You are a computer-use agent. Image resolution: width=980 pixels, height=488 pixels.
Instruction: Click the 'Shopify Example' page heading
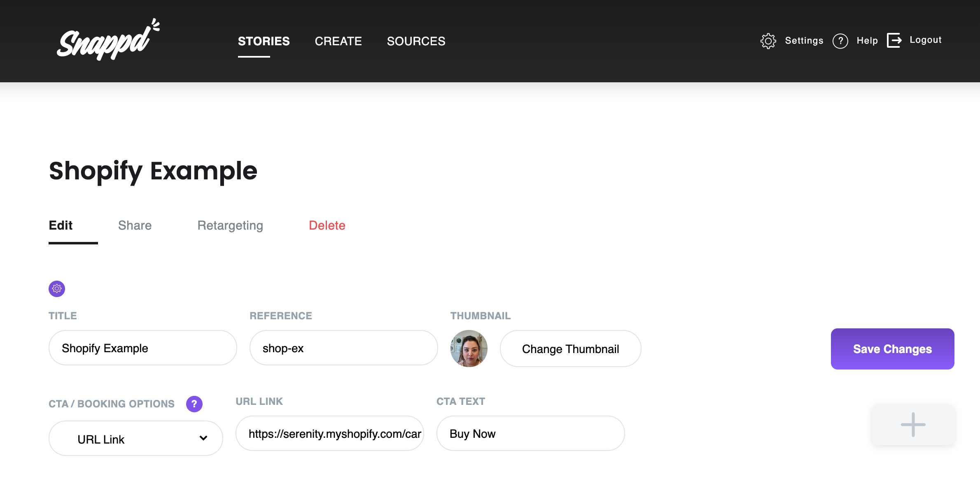click(153, 171)
